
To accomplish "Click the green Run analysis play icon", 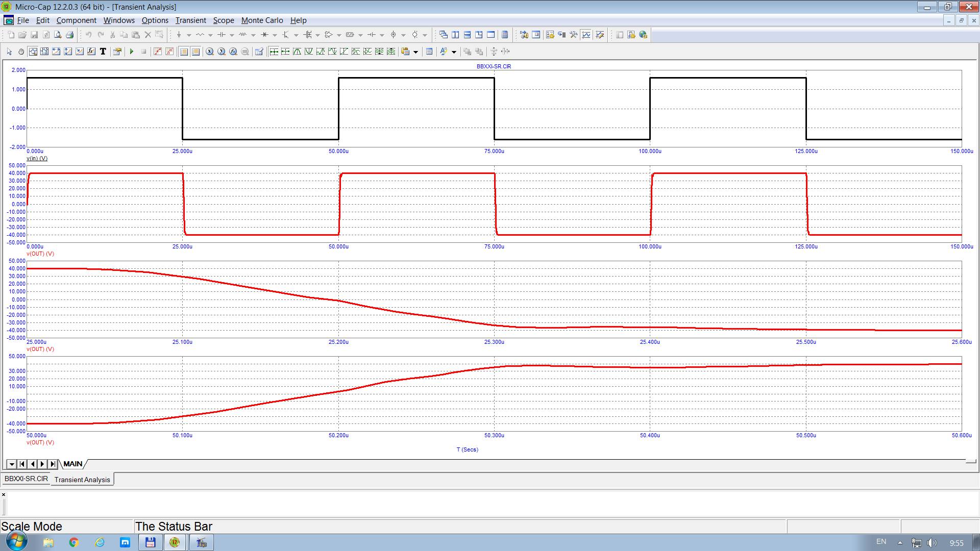I will [x=132, y=52].
